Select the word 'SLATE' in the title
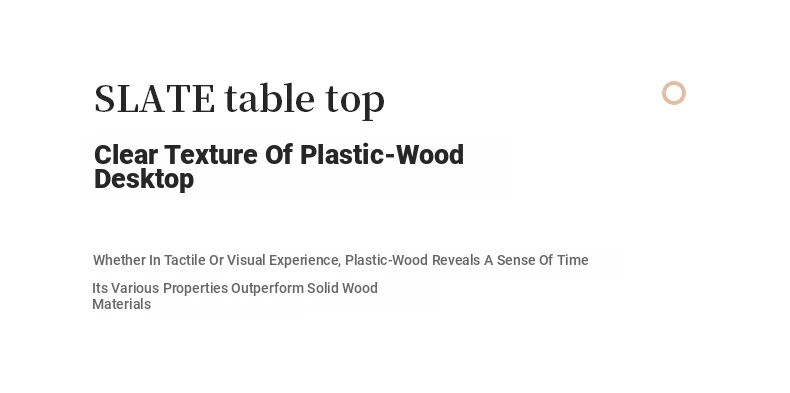Screen dimensions: 790x393 tap(155, 99)
